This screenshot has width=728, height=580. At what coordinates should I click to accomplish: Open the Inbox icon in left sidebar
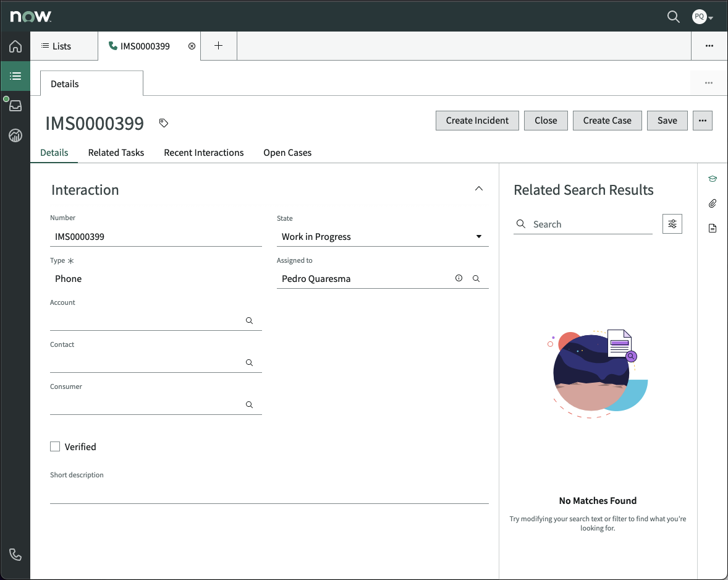[15, 105]
